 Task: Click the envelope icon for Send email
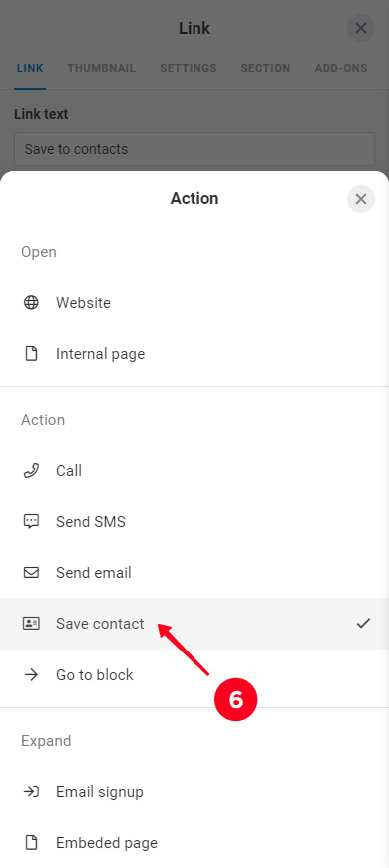(31, 572)
